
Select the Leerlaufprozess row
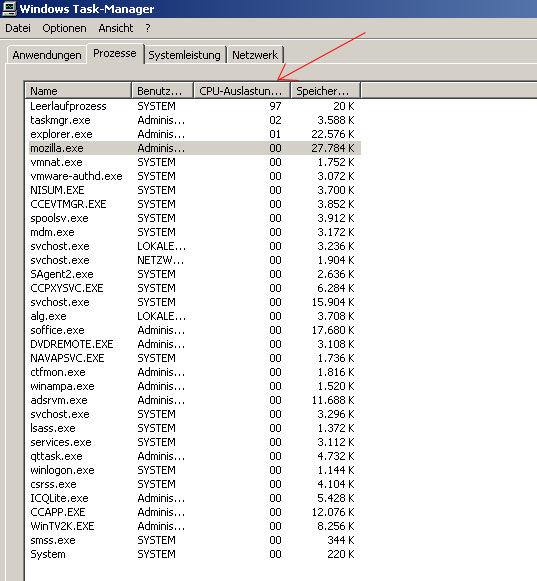pos(194,106)
